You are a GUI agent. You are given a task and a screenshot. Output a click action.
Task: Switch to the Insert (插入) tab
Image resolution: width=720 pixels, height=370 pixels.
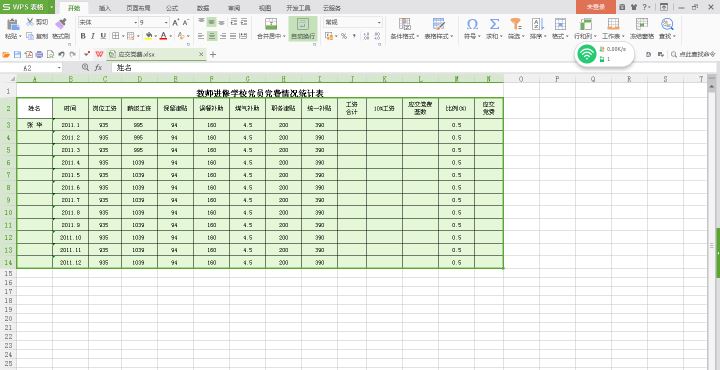105,8
